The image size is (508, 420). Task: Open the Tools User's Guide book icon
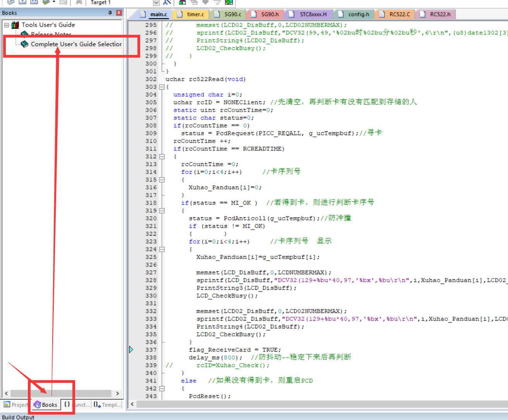coord(15,25)
